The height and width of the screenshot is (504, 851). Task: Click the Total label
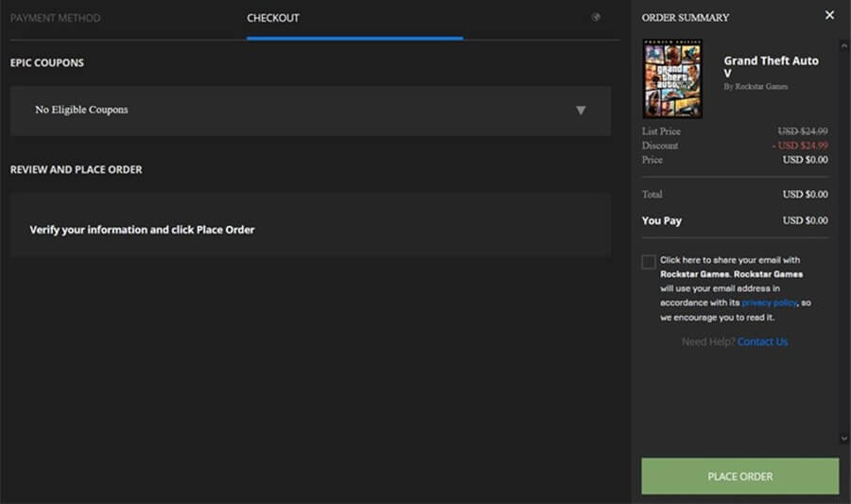[651, 194]
